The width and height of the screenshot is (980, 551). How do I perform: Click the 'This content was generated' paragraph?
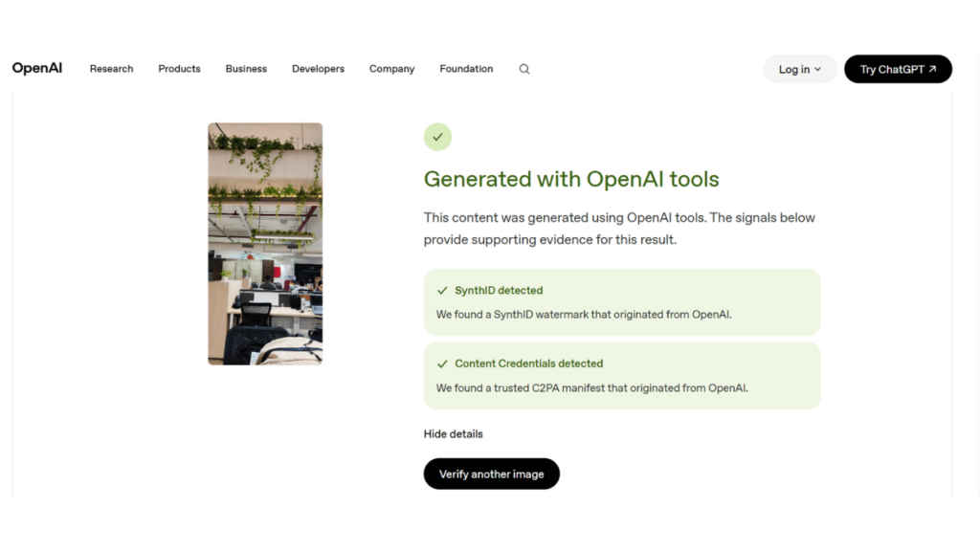(619, 229)
